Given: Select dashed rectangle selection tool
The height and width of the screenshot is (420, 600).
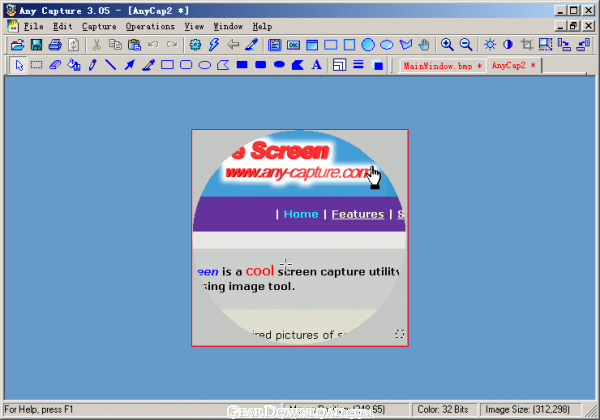Looking at the screenshot, I should [x=36, y=65].
